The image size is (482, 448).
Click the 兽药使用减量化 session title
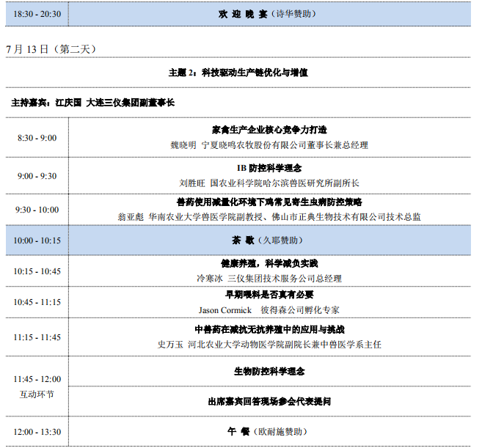[269, 202]
